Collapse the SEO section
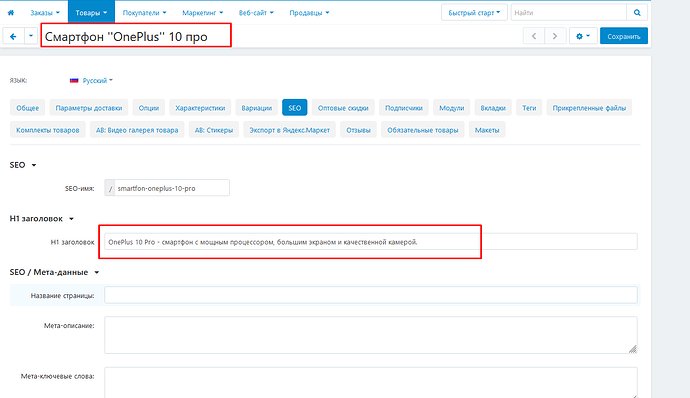Screen dimensions: 690x398 point(23,165)
